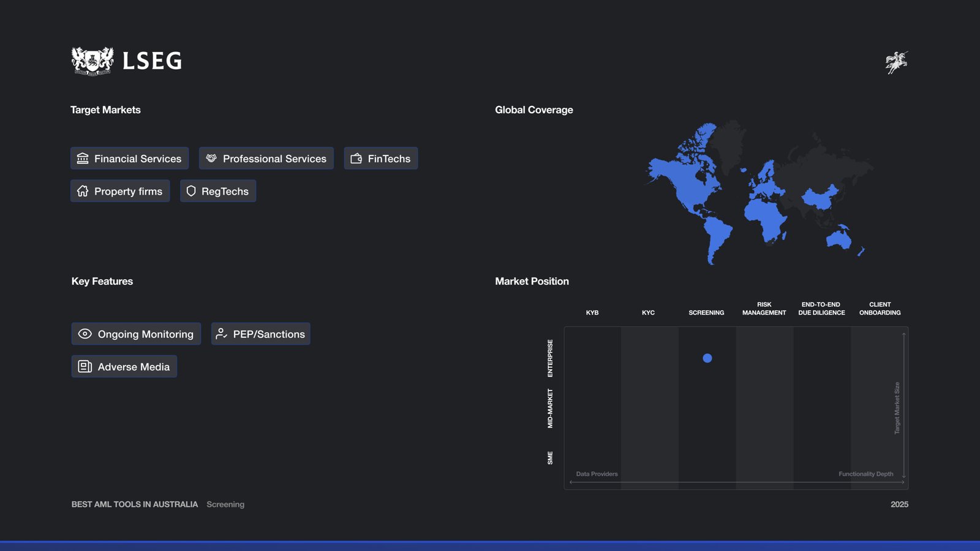This screenshot has width=980, height=551.
Task: Click the bank icon on Financial Services
Action: [x=83, y=159]
